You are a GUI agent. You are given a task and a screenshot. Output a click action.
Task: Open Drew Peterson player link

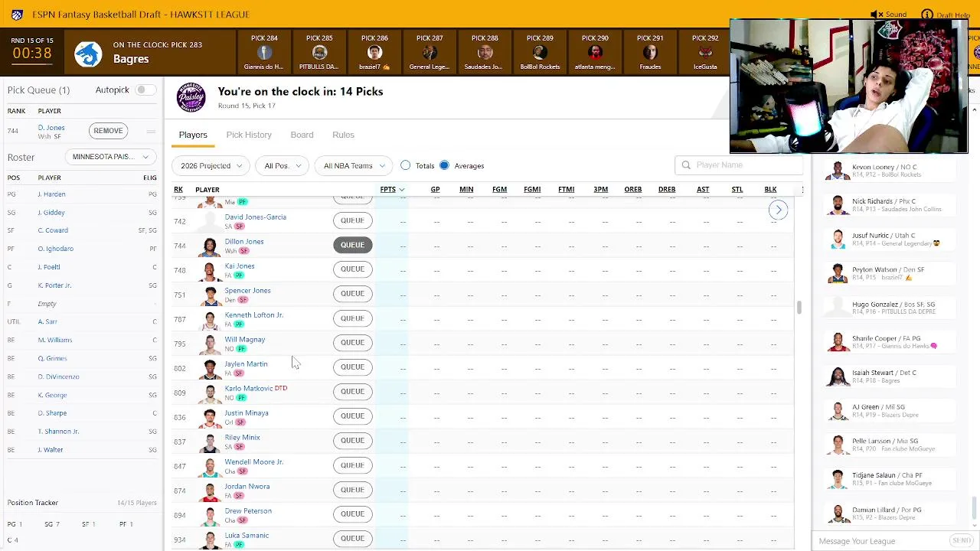(248, 511)
